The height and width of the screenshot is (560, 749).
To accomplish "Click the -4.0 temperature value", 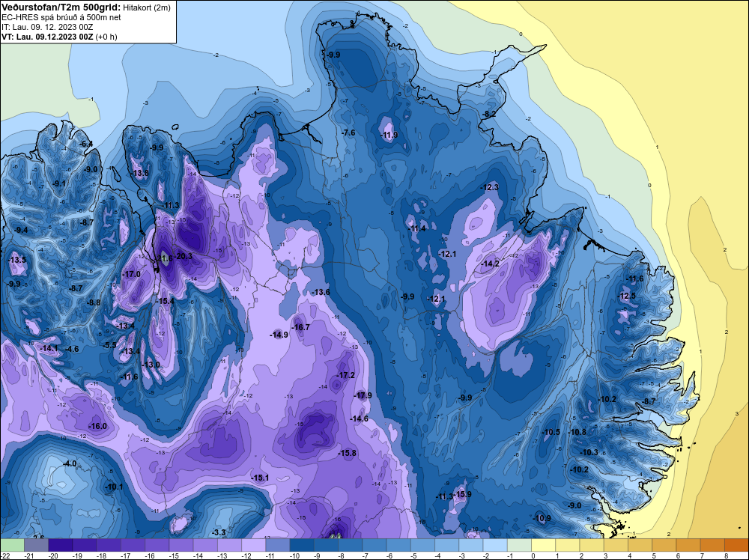I will tap(69, 463).
